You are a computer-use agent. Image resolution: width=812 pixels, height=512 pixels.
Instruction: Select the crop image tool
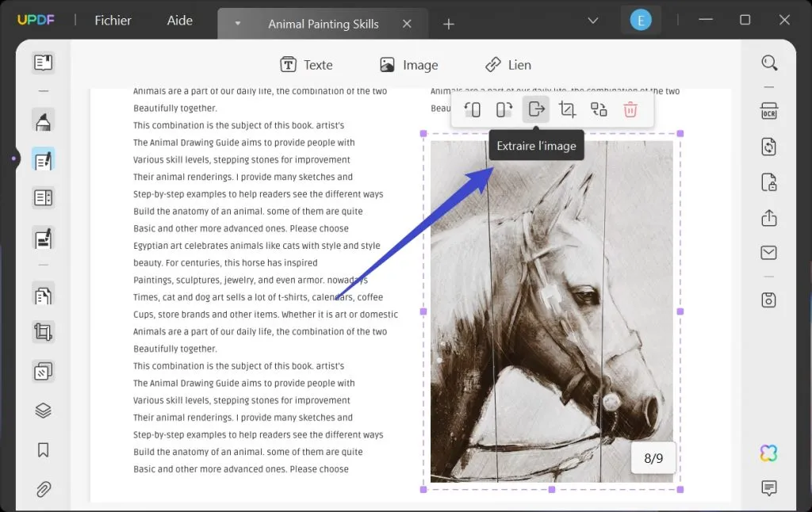click(567, 109)
